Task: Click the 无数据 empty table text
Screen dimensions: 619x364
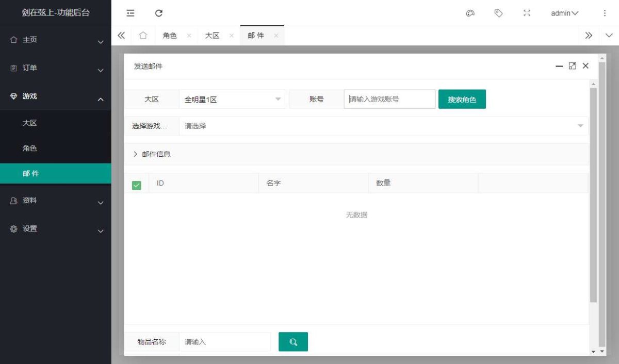Action: [356, 215]
